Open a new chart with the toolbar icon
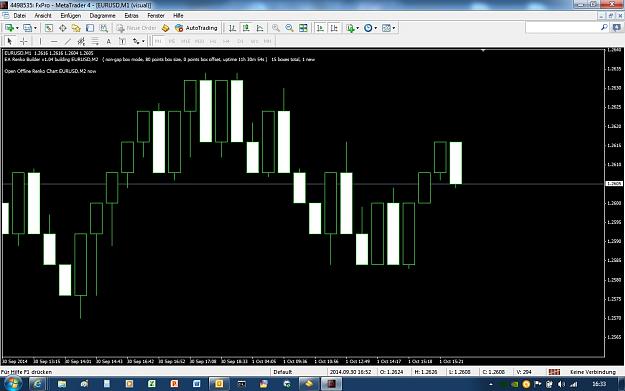This screenshot has height=391, width=625. pyautogui.click(x=9, y=28)
